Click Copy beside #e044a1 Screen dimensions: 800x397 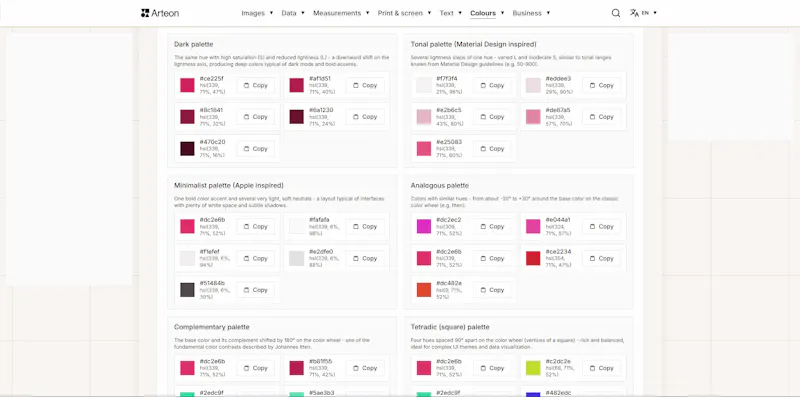click(x=602, y=227)
